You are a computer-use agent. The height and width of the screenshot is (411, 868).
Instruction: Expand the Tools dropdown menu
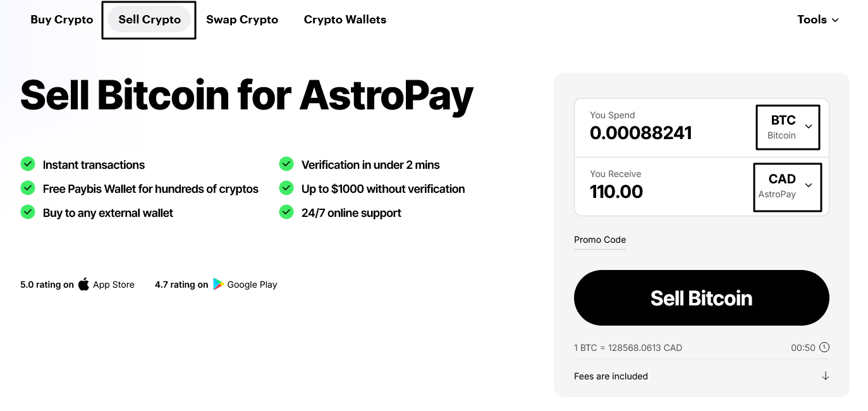[x=817, y=20]
